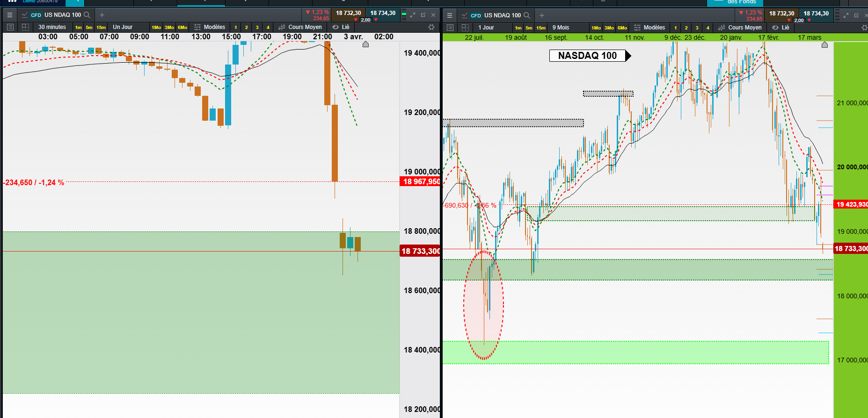This screenshot has height=418, width=868.
Task: Load template 4 in left chart
Action: (x=268, y=27)
